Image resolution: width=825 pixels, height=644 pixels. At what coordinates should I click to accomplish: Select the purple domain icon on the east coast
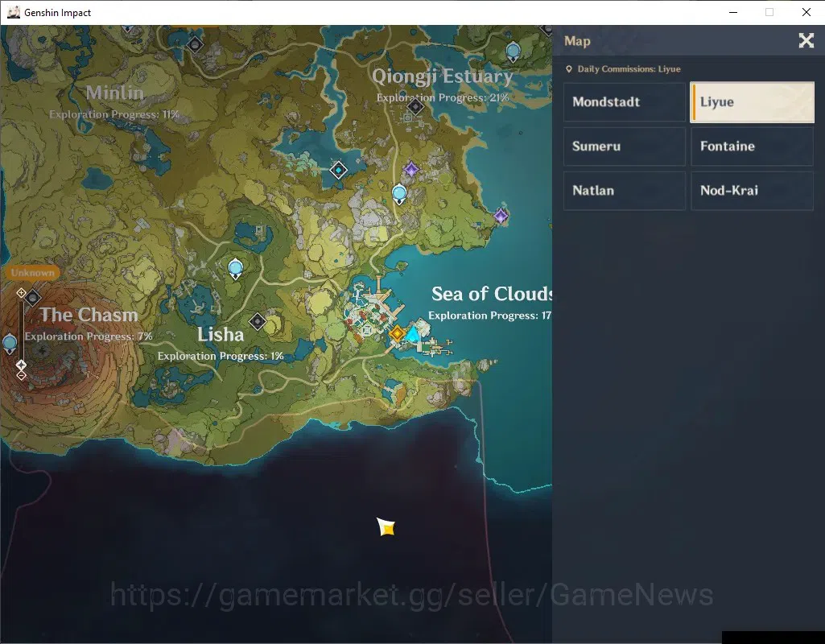pyautogui.click(x=501, y=215)
